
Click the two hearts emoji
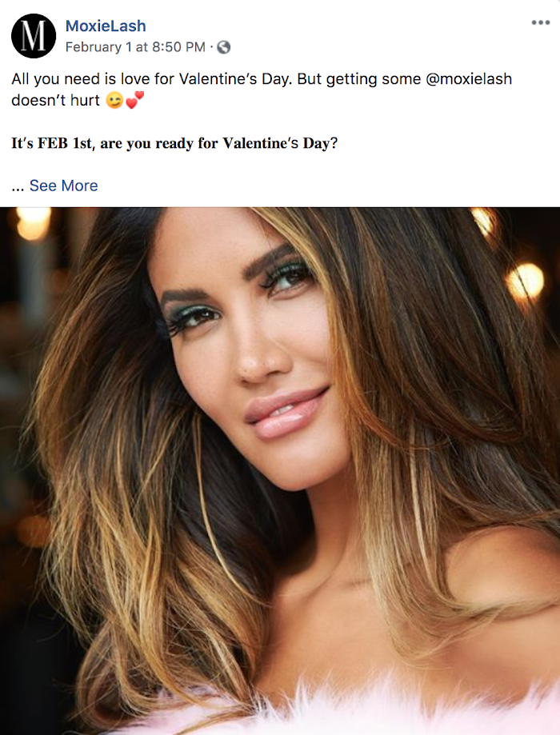click(134, 100)
